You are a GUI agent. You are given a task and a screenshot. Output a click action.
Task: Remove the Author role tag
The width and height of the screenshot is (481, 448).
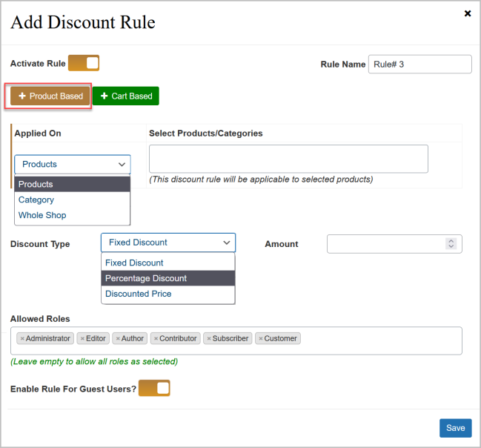coord(117,339)
